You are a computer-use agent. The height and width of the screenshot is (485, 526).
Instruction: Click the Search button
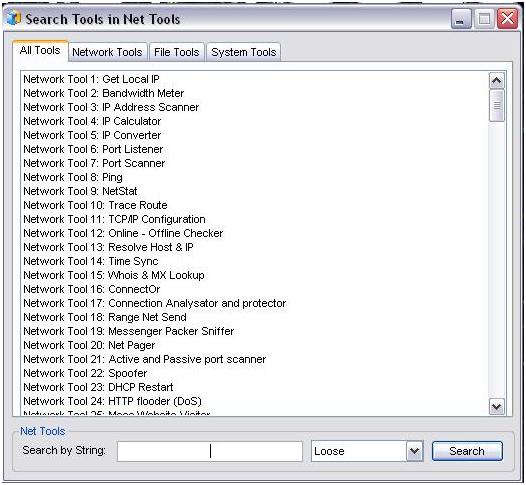click(x=467, y=451)
